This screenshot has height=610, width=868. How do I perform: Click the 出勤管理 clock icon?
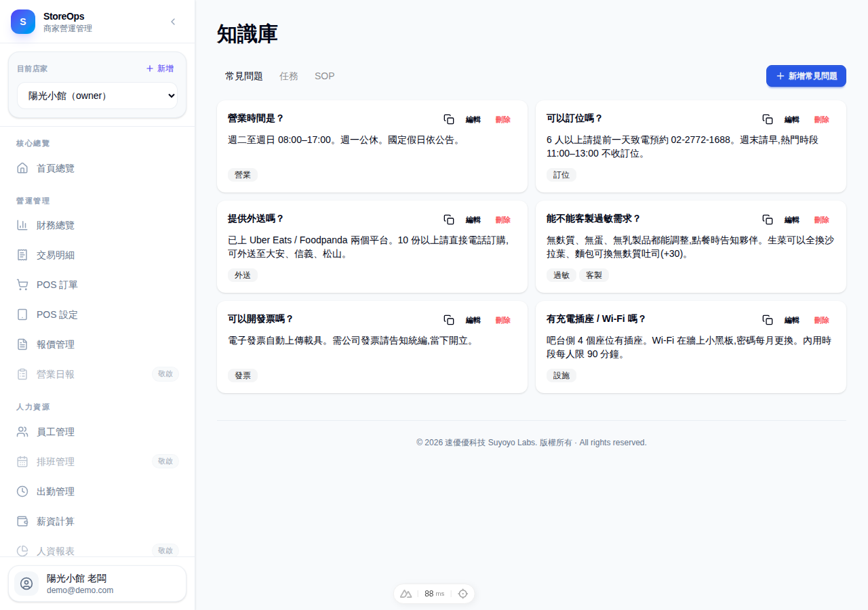(x=22, y=491)
